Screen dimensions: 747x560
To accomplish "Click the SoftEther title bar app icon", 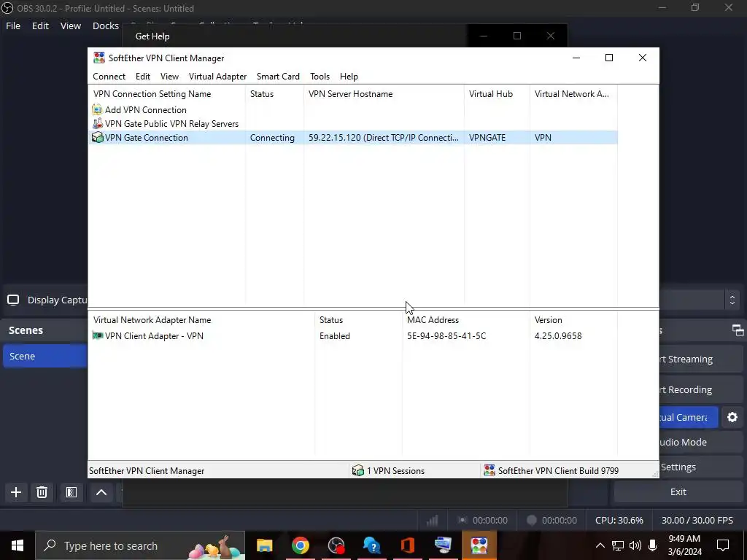I will pyautogui.click(x=99, y=58).
